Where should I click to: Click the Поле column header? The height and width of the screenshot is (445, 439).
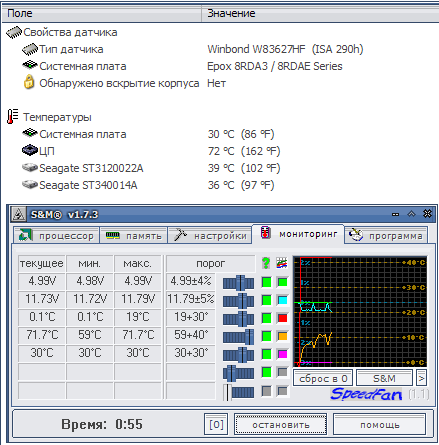pyautogui.click(x=101, y=13)
